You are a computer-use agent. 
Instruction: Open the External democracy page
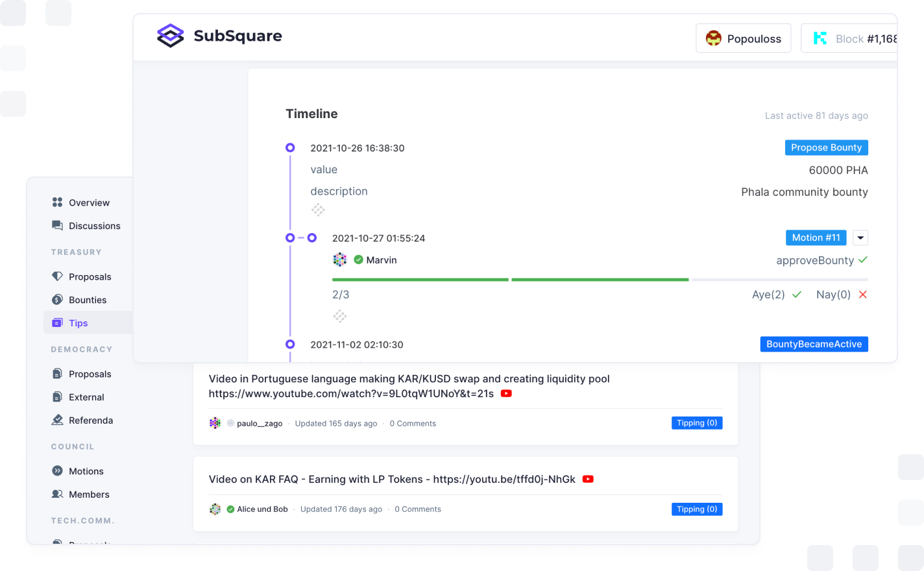pos(86,397)
